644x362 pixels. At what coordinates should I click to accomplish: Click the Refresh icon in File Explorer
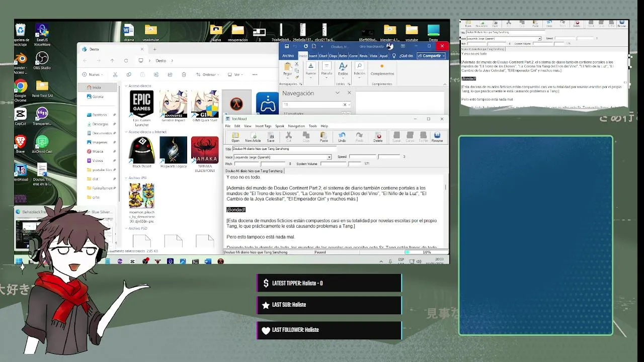point(126,60)
